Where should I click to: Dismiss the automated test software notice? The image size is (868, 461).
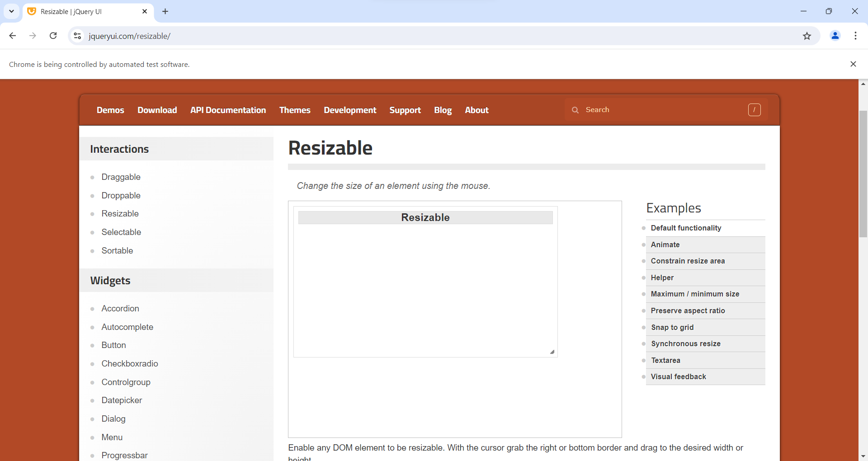[853, 64]
